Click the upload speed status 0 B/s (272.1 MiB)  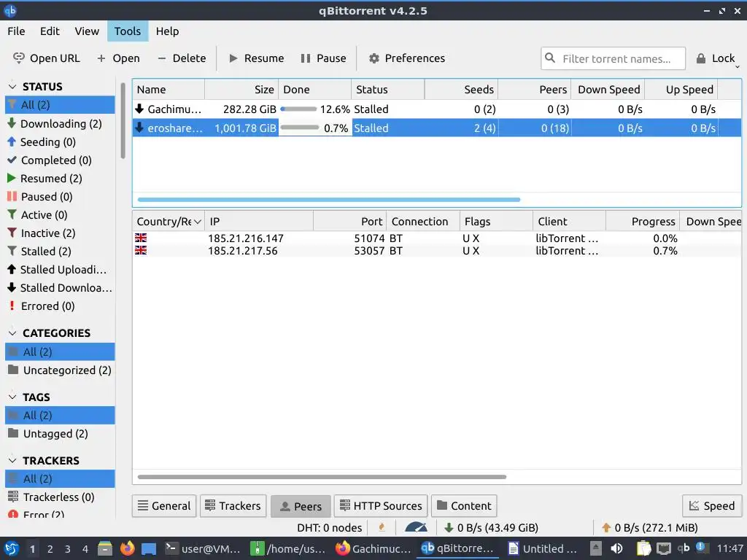(x=650, y=528)
